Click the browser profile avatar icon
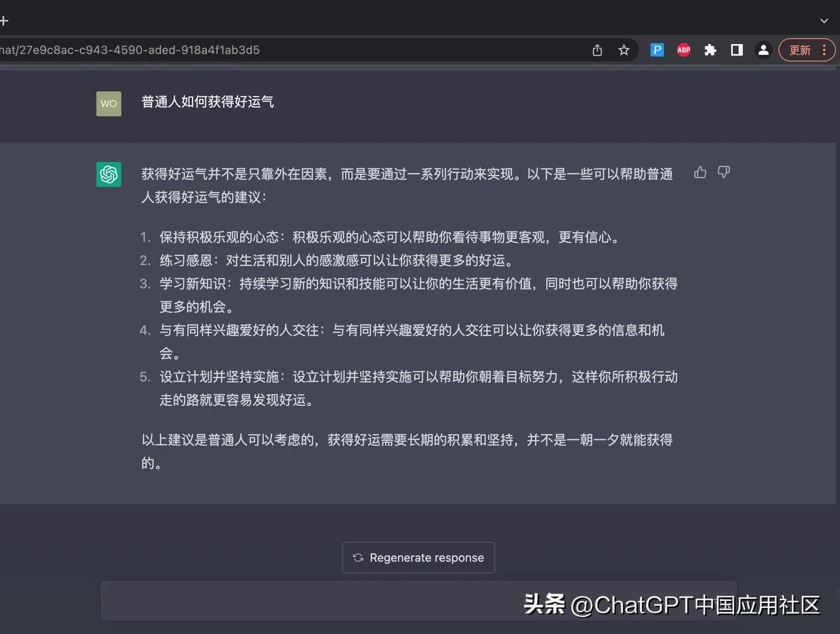Image resolution: width=840 pixels, height=634 pixels. (x=763, y=50)
